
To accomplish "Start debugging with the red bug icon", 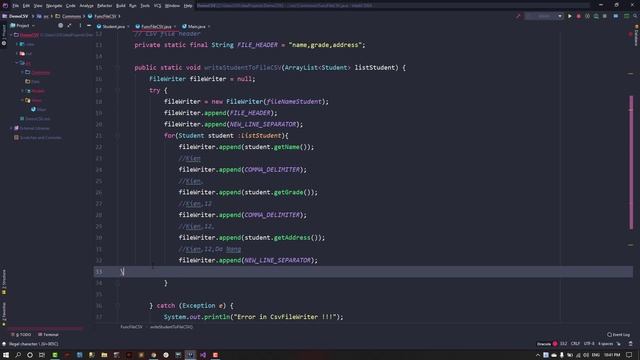I will 579,16.
